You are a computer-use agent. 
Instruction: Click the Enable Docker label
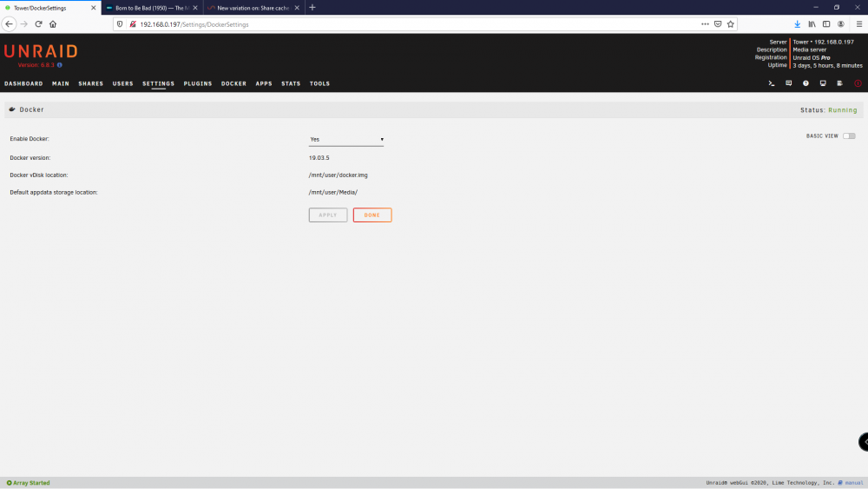pos(30,139)
